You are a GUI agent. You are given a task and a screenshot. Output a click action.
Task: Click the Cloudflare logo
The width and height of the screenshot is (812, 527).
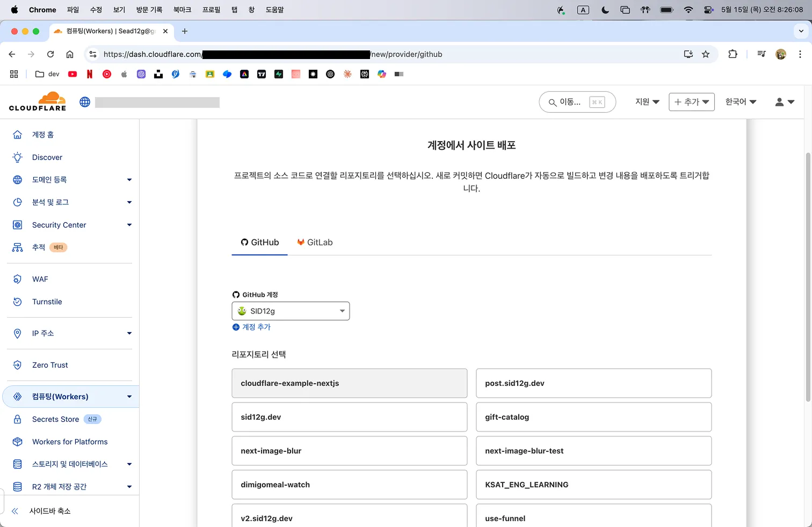pos(38,101)
